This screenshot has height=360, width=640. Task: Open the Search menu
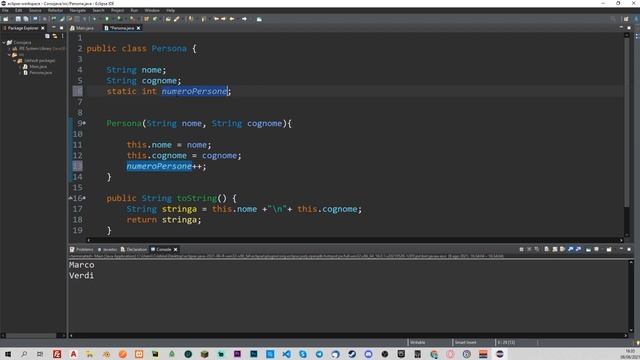(98, 10)
